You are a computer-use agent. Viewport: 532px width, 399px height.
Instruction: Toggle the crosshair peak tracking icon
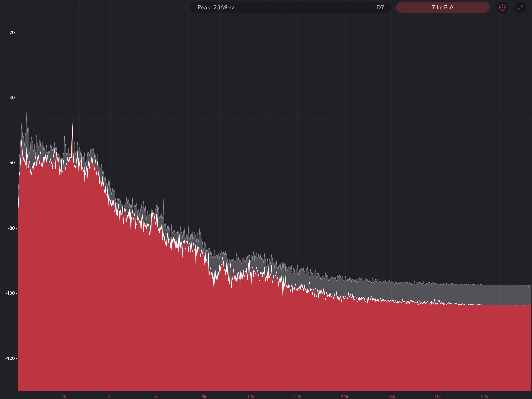point(502,7)
